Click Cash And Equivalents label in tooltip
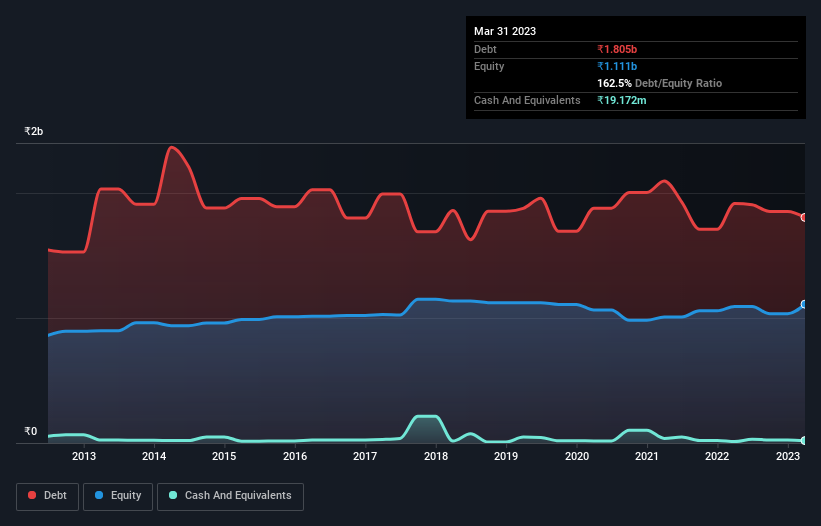821x526 pixels. pyautogui.click(x=527, y=100)
